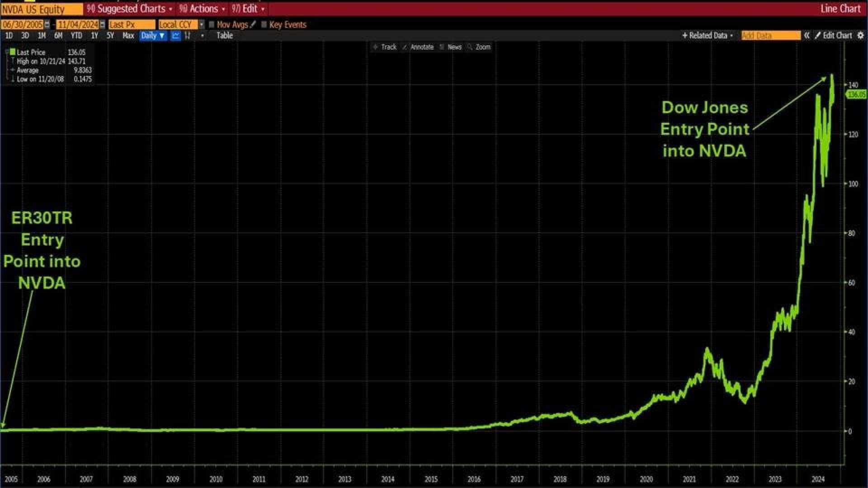Select the 1M time range

pyautogui.click(x=42, y=35)
